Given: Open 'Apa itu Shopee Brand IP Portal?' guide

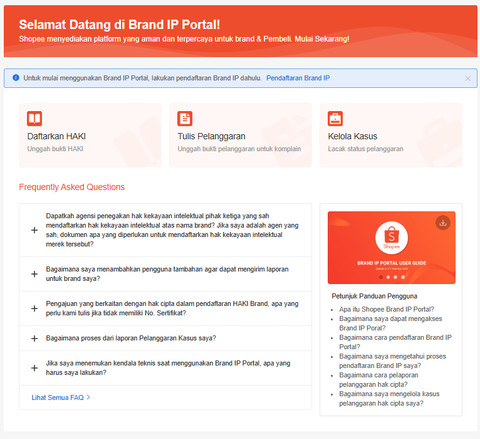Looking at the screenshot, I should point(387,309).
